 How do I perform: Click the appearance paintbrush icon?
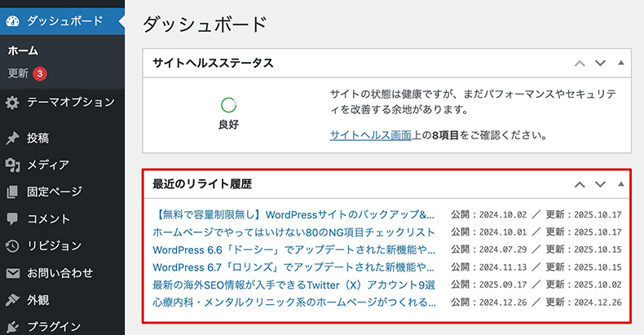(12, 299)
